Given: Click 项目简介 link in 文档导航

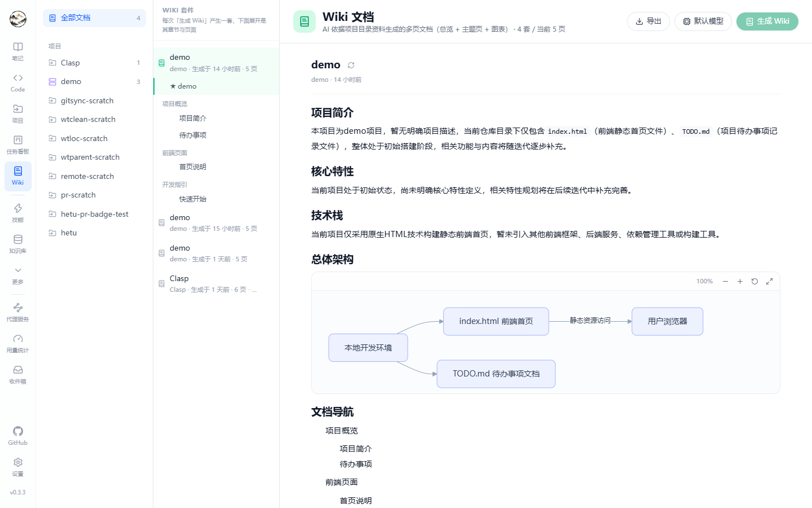Looking at the screenshot, I should click(356, 449).
